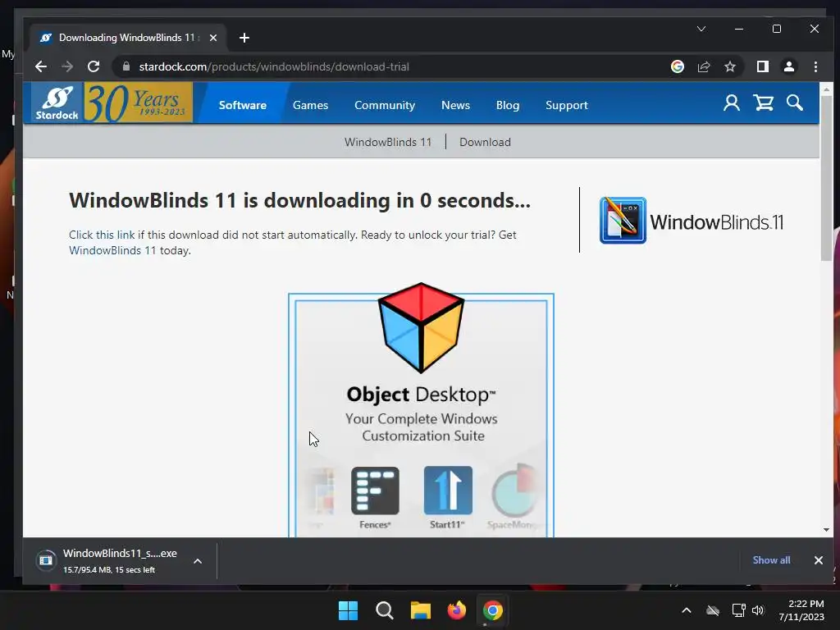Image resolution: width=840 pixels, height=630 pixels.
Task: Open the Support menu
Action: 566,105
